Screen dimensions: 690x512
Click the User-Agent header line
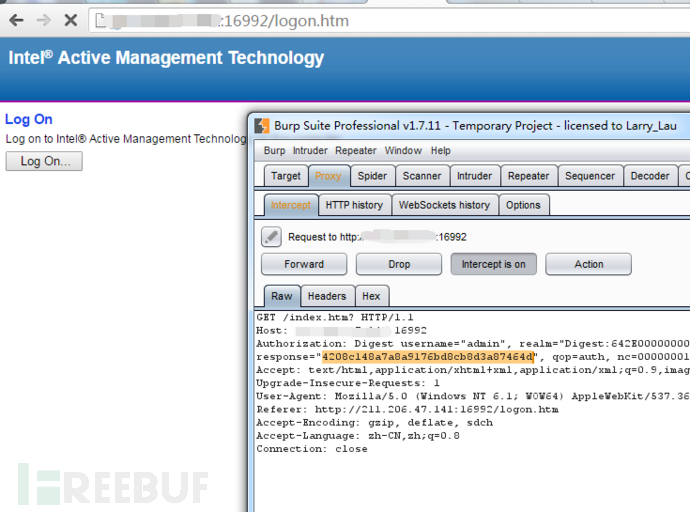pos(473,396)
